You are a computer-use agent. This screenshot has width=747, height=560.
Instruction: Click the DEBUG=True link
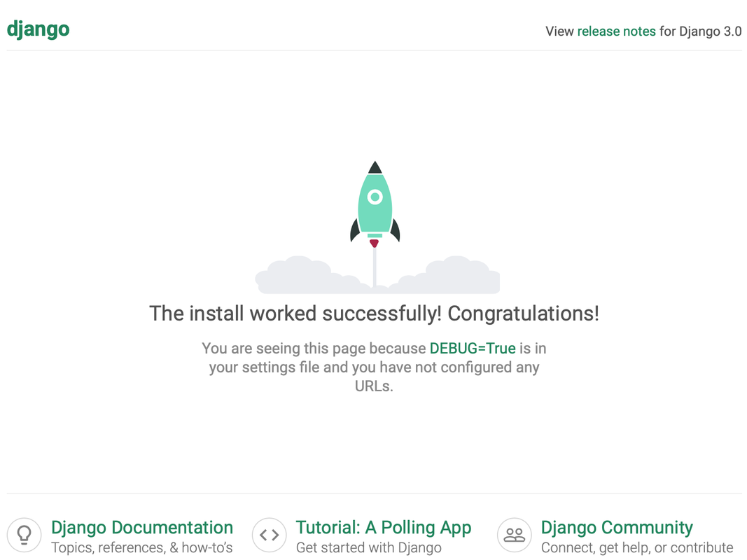(473, 348)
